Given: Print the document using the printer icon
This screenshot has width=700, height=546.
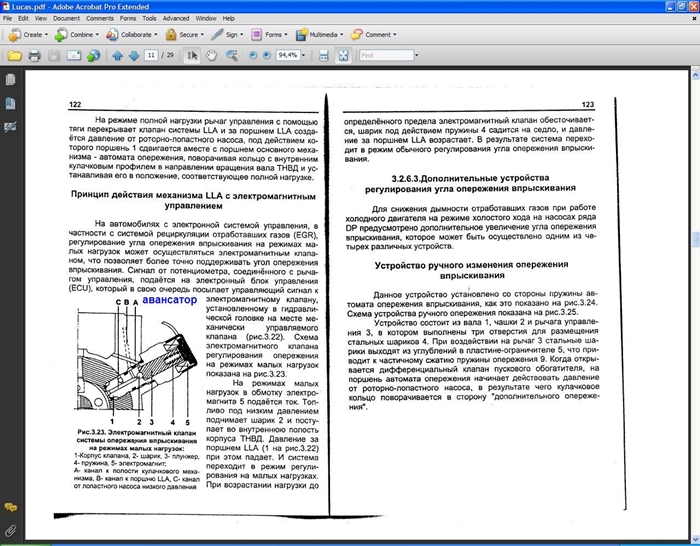Looking at the screenshot, I should click(34, 55).
